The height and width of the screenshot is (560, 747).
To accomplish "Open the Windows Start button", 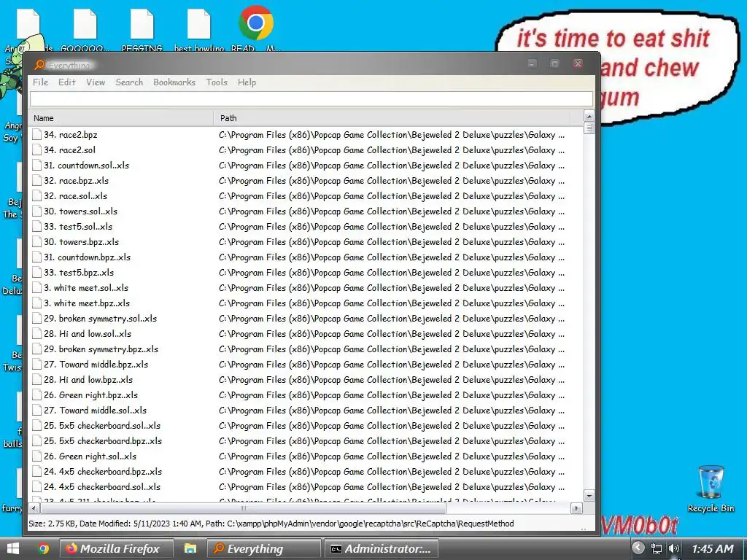I will 13,548.
